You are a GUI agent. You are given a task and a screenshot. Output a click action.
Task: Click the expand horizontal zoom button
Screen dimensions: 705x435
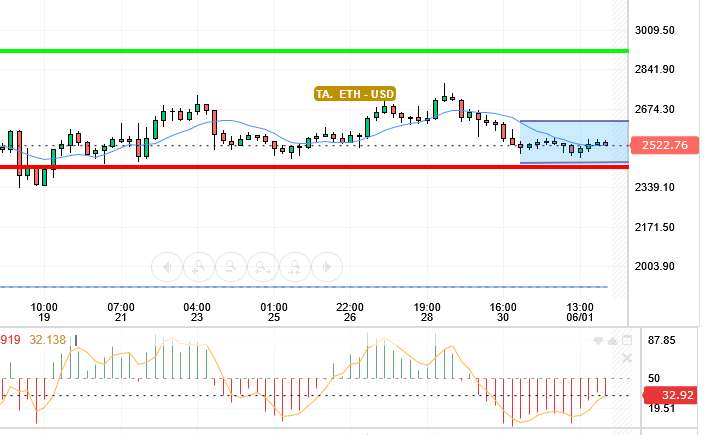[263, 267]
